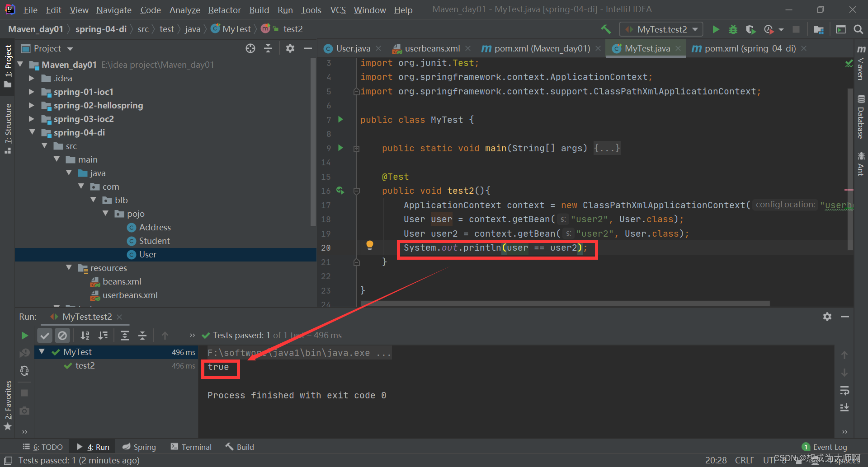Collapse the pojo package
This screenshot has height=467, width=868.
point(105,214)
